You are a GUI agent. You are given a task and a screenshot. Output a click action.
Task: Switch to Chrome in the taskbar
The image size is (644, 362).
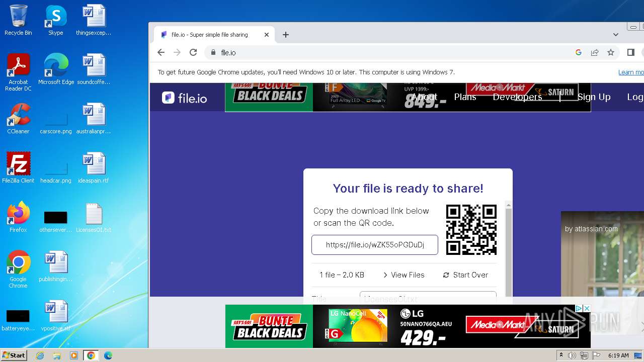pyautogui.click(x=91, y=355)
